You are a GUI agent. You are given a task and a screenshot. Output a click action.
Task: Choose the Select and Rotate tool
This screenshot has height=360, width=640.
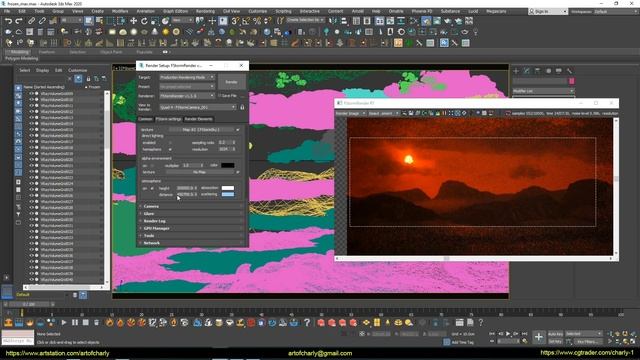point(144,20)
